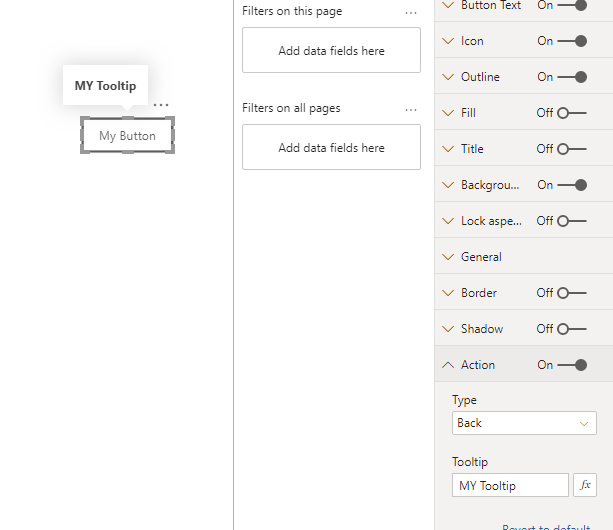Turn off the Background toggle

tap(572, 185)
